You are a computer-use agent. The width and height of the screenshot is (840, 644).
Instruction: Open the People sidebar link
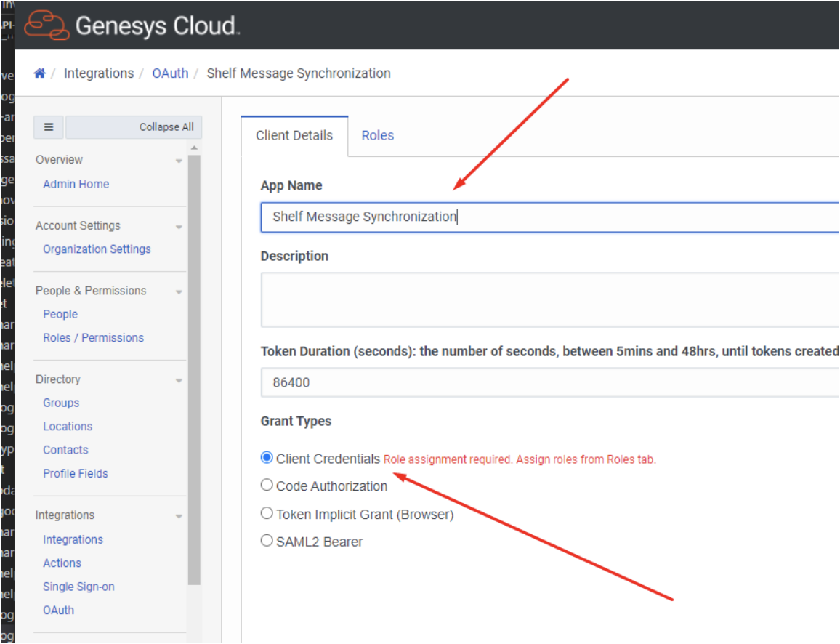[x=60, y=315]
